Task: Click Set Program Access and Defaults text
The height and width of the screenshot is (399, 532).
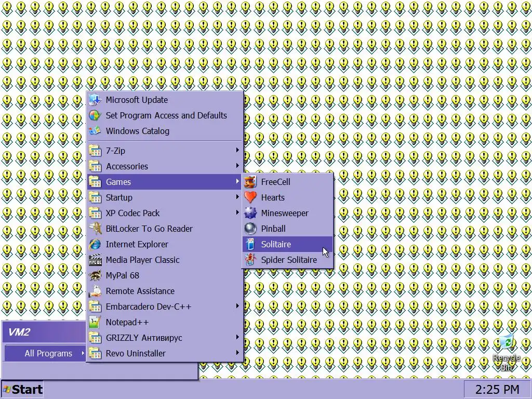Action: tap(166, 115)
